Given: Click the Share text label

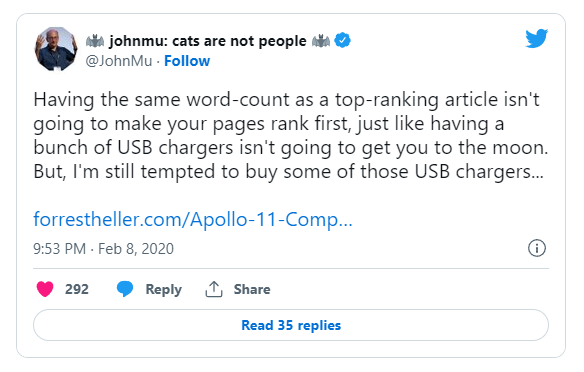Looking at the screenshot, I should (x=252, y=289).
